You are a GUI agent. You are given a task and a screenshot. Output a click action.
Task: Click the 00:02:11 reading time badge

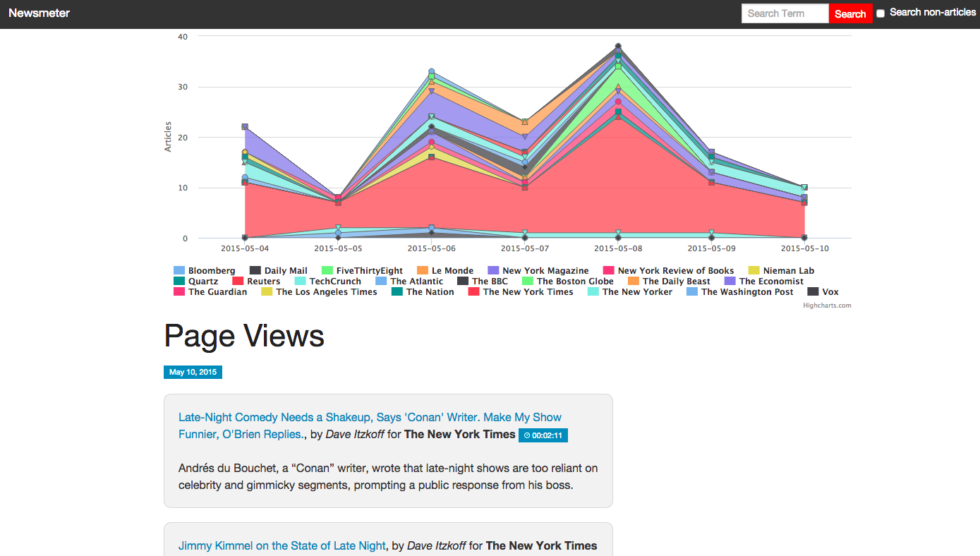point(543,435)
